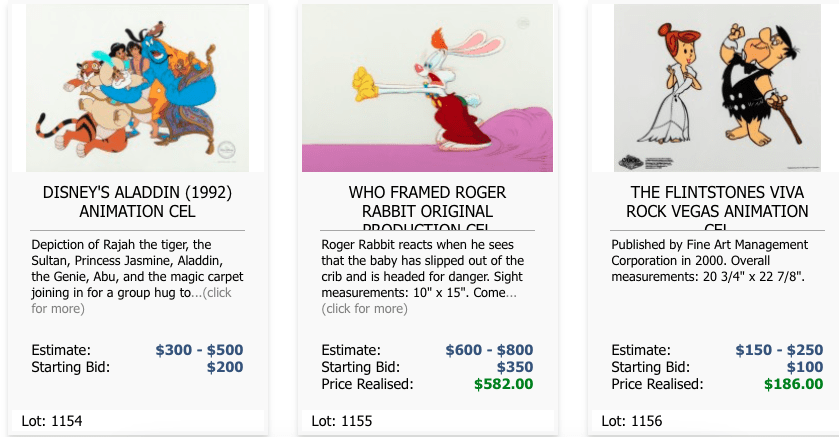Click the Flintstones Fine Art Management description
The width and height of the screenshot is (839, 437).
pyautogui.click(x=709, y=260)
